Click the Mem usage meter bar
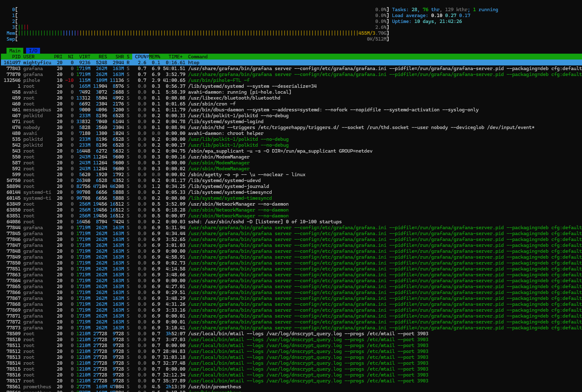Viewport: 582px width, 392px height. (198, 33)
